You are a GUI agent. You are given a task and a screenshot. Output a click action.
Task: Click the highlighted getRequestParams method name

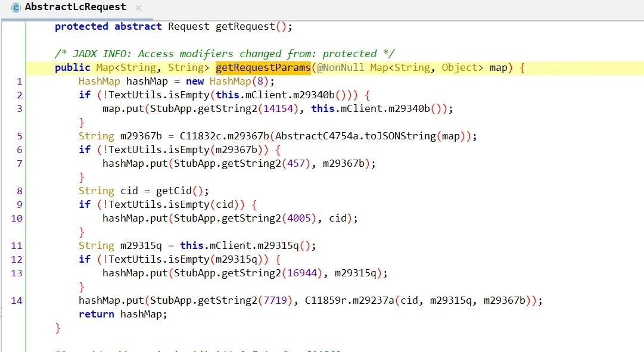coord(263,67)
